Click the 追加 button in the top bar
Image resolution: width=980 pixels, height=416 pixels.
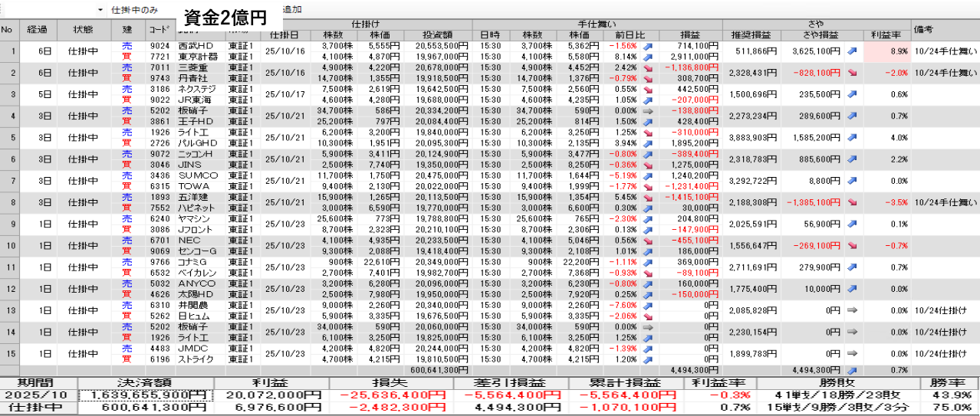pos(292,10)
